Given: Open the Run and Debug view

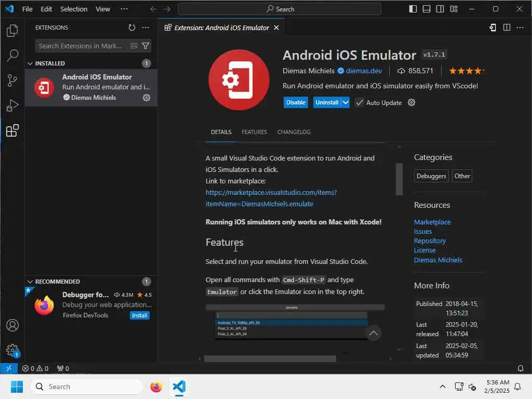Looking at the screenshot, I should pos(12,105).
